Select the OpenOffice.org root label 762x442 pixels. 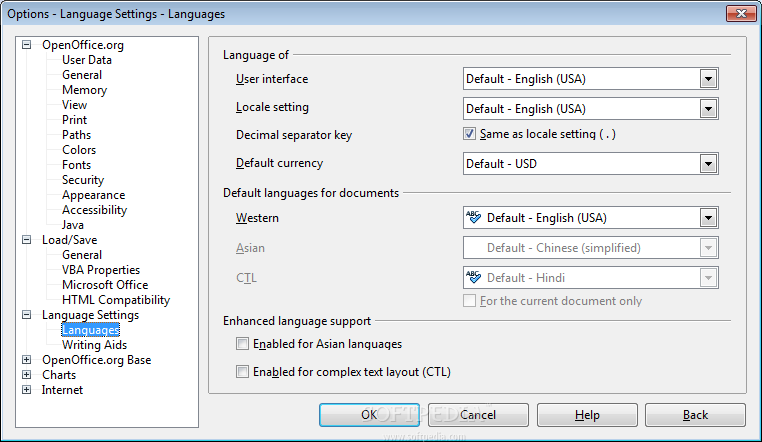click(83, 45)
